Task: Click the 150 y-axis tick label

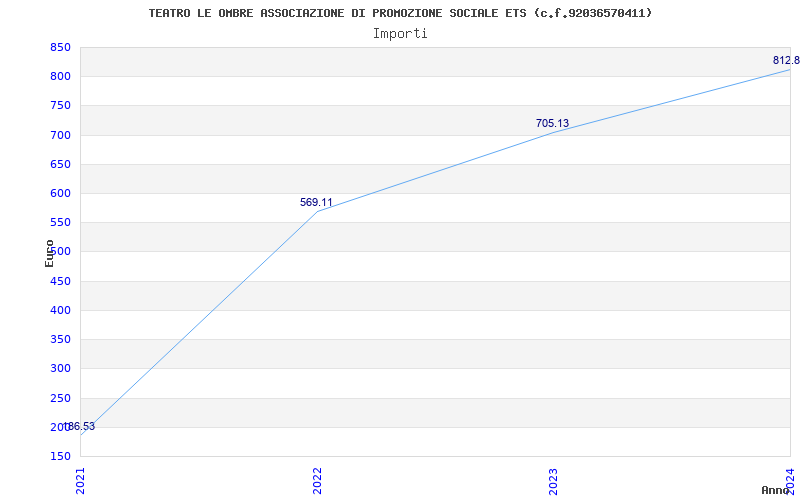Action: [x=60, y=456]
